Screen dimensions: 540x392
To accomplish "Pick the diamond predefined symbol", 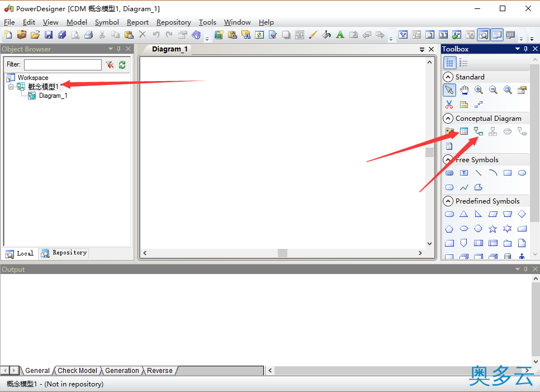I will [522, 214].
